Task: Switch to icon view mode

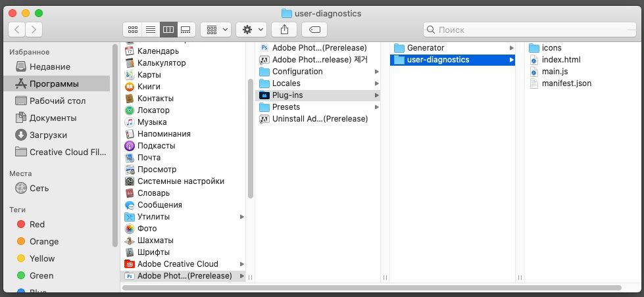Action: click(x=132, y=30)
